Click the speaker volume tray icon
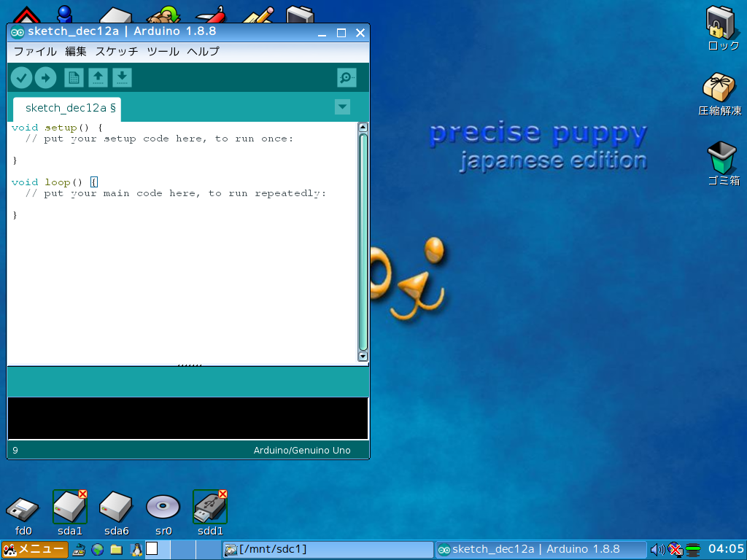This screenshot has height=560, width=747. point(658,550)
